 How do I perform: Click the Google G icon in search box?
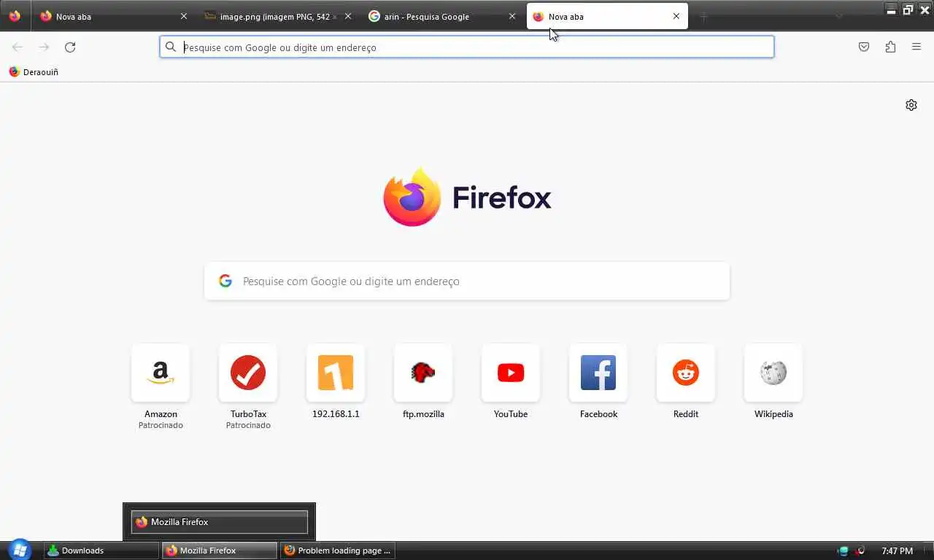(x=225, y=281)
